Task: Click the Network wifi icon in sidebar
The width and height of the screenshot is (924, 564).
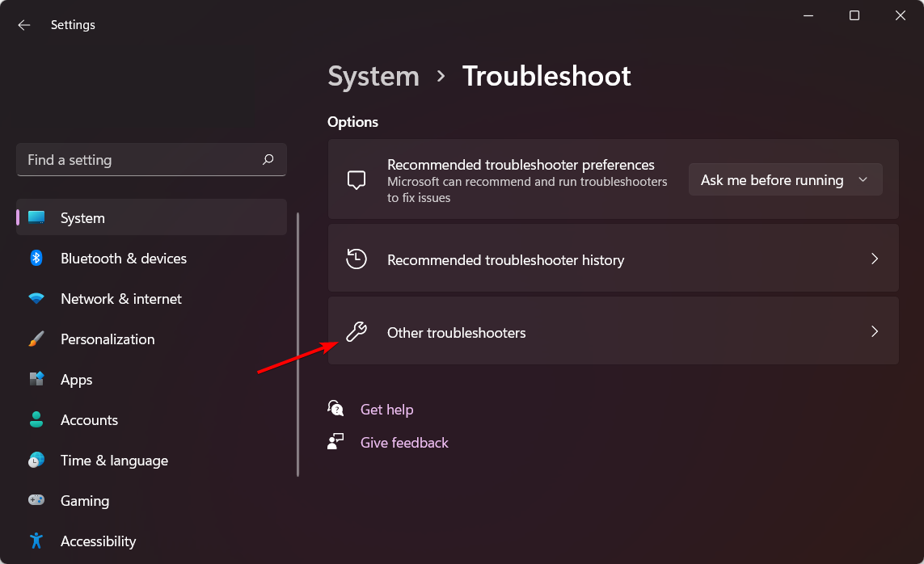Action: click(36, 298)
